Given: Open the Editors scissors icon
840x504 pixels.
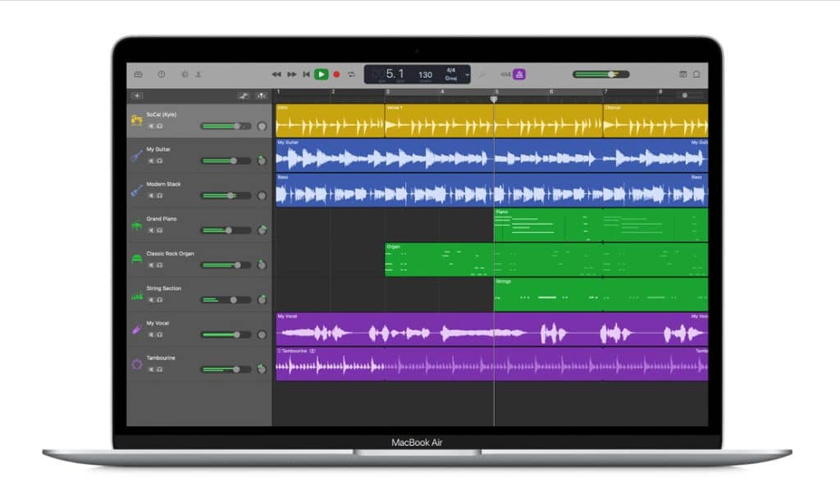Looking at the screenshot, I should [199, 75].
